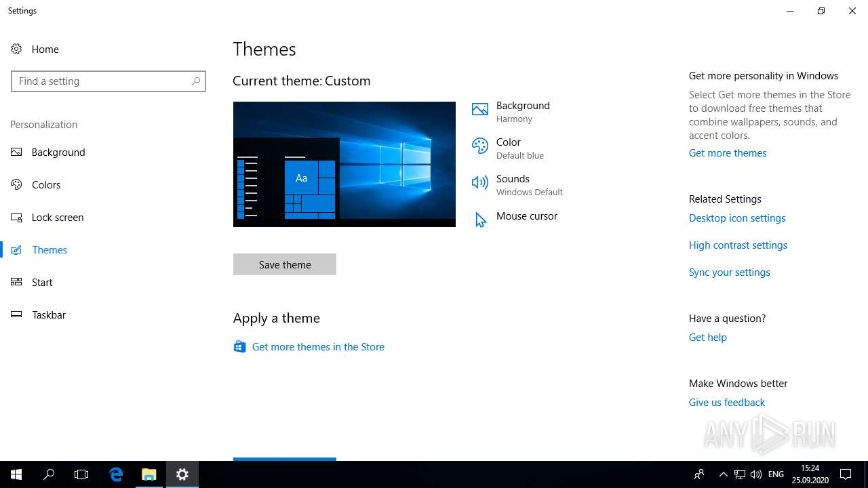
Task: Open Task View on the taskbar
Action: (81, 474)
